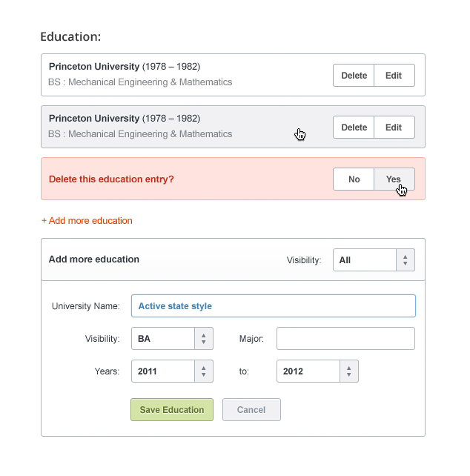Open the degree dropdown showing BA
Screen dimensions: 470x476
click(x=172, y=339)
